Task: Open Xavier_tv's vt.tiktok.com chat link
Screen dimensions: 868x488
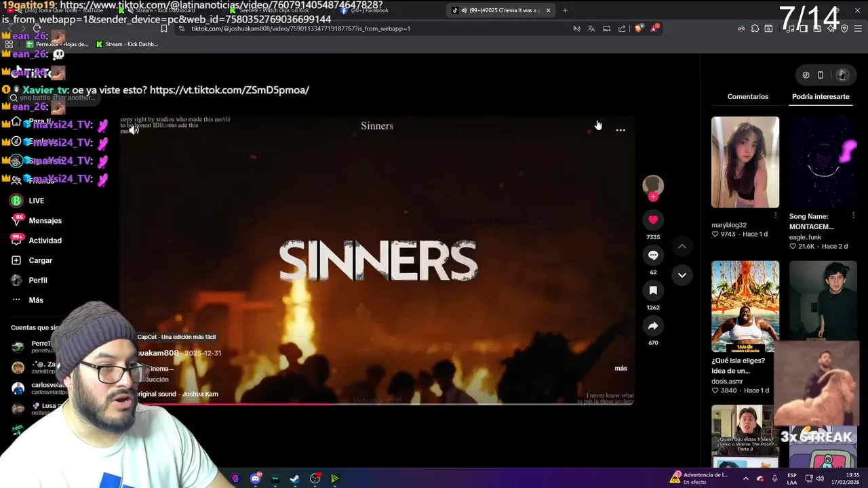Action: [229, 89]
